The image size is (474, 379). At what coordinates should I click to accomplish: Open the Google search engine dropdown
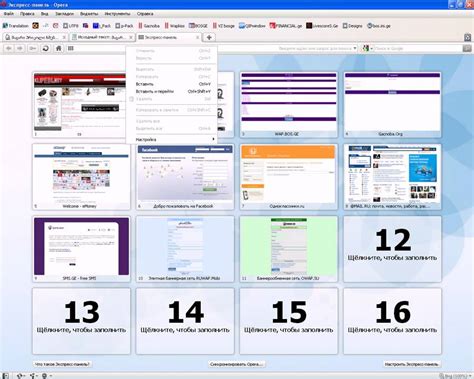pos(367,48)
